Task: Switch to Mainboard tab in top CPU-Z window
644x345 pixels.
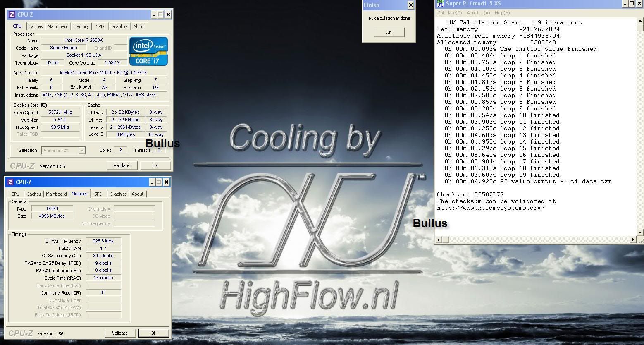Action: (x=58, y=26)
